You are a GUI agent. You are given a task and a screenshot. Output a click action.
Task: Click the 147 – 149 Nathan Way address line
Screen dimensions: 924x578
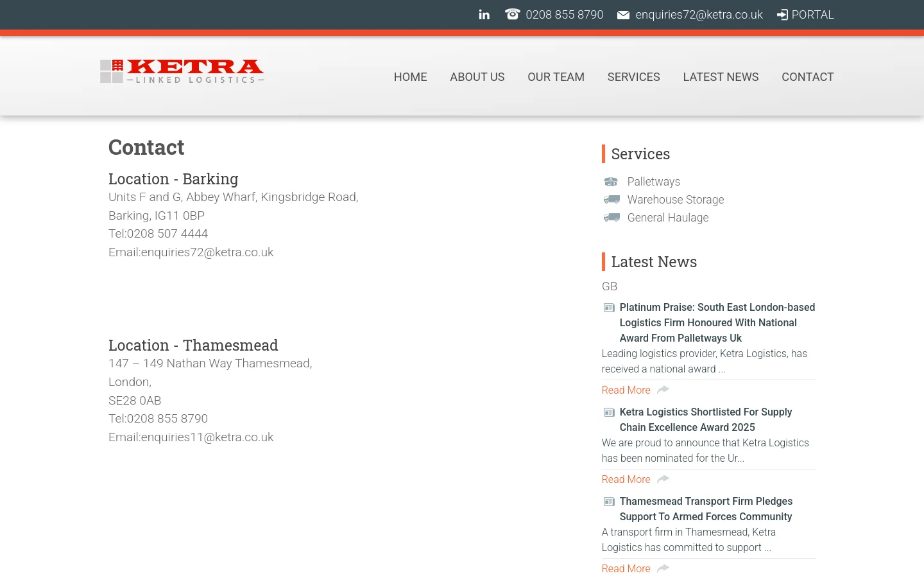[210, 363]
